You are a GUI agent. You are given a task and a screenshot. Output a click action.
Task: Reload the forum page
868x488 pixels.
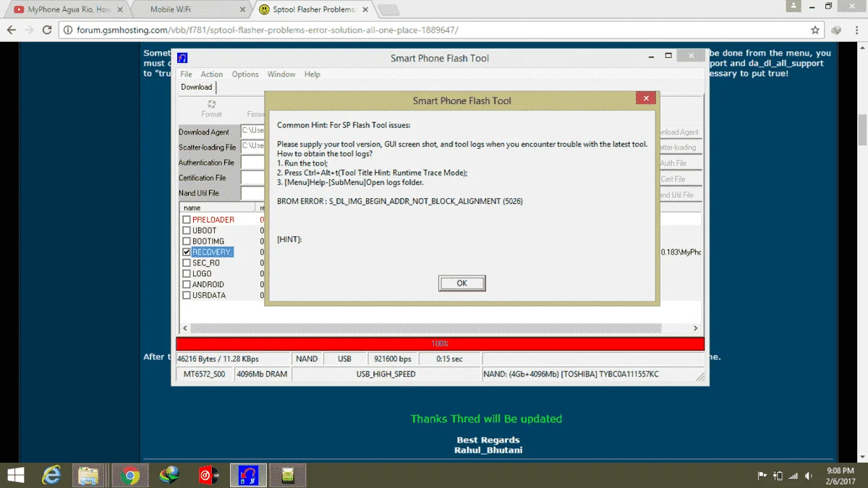[47, 30]
